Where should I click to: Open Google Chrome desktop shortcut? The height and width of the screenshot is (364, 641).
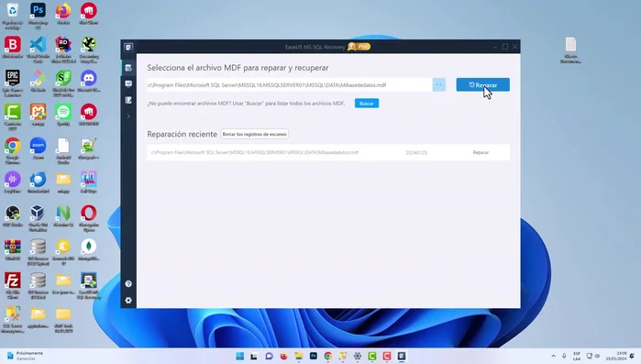coord(13,150)
